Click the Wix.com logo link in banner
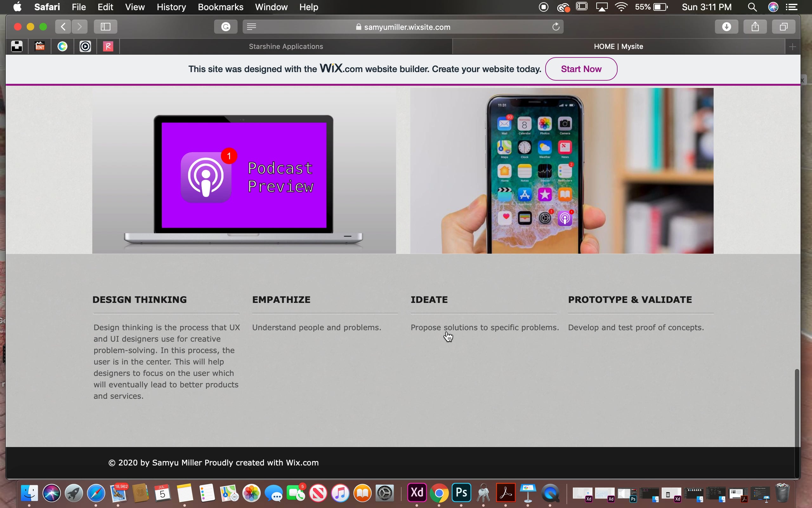 (341, 69)
